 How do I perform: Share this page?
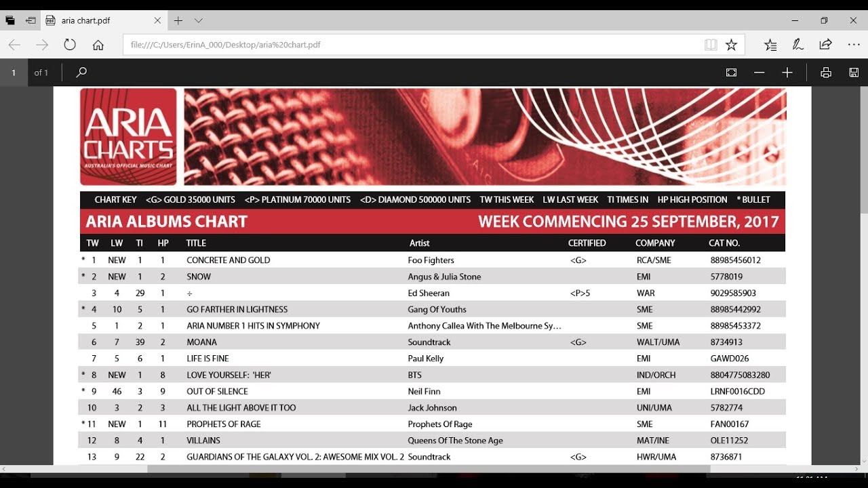click(825, 45)
